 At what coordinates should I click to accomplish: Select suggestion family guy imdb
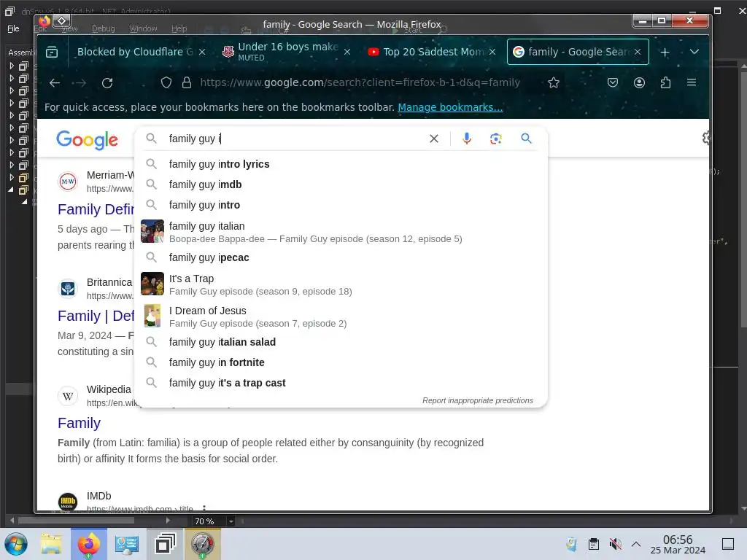click(342, 184)
